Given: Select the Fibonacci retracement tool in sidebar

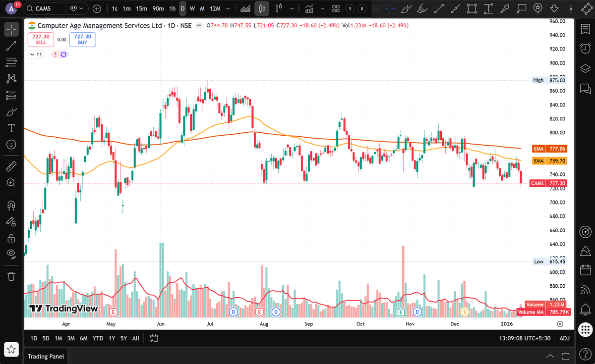Looking at the screenshot, I should click(x=11, y=62).
